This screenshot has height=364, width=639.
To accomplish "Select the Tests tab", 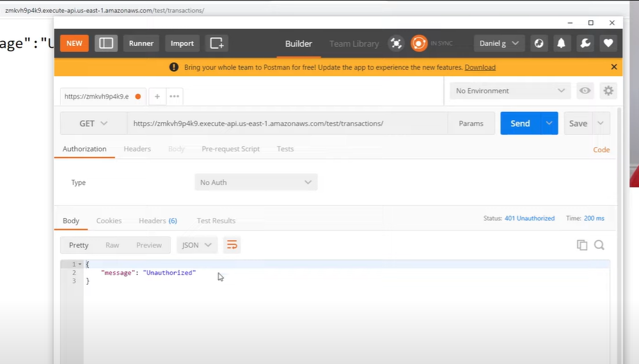I will (285, 149).
